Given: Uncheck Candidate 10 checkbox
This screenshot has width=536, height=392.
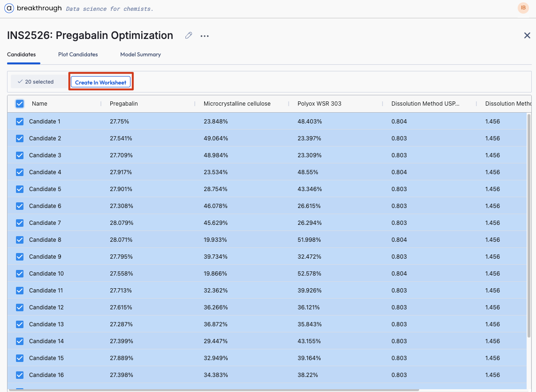Looking at the screenshot, I should [20, 274].
